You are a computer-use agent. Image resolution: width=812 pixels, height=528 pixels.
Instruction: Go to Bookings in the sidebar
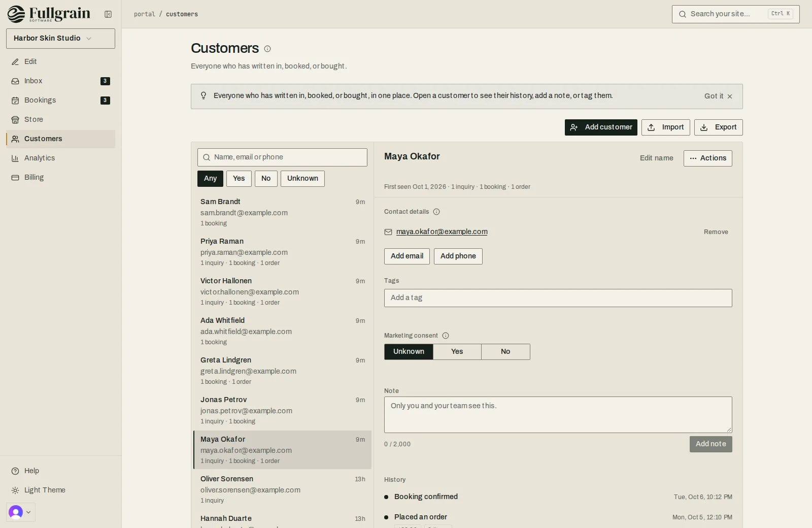60,100
